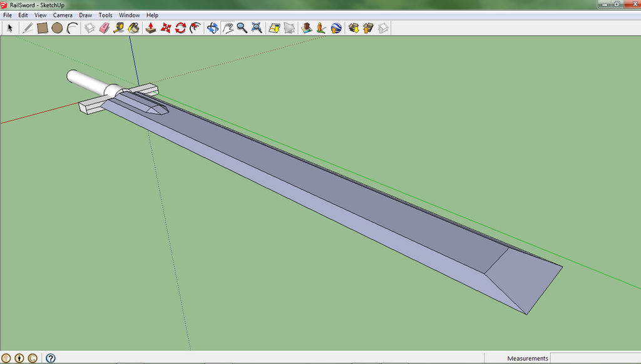Open the Tools menu

tap(105, 15)
